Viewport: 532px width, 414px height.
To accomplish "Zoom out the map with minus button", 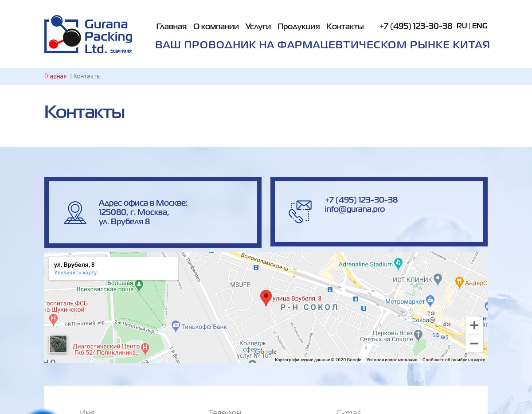I will (x=474, y=344).
